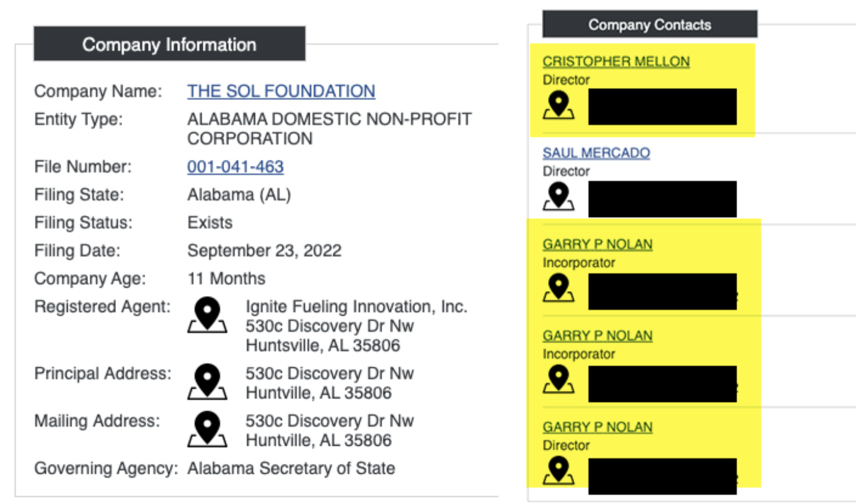Open first GARRY P NOLAN Incorporator link

click(x=597, y=244)
